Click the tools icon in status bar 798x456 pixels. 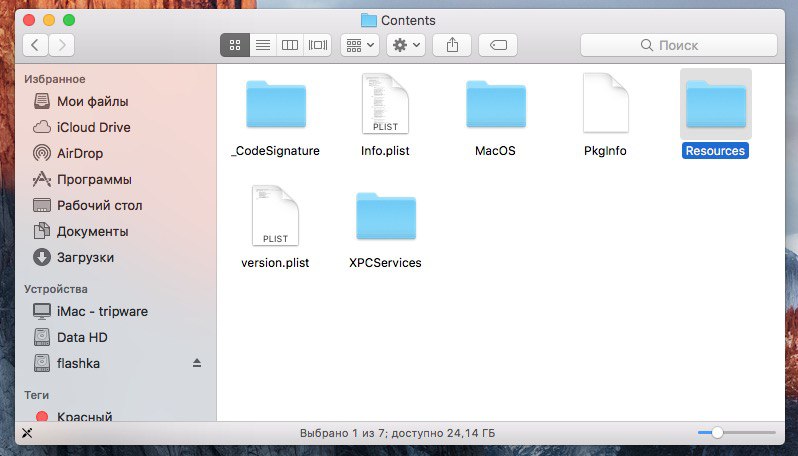[x=27, y=433]
